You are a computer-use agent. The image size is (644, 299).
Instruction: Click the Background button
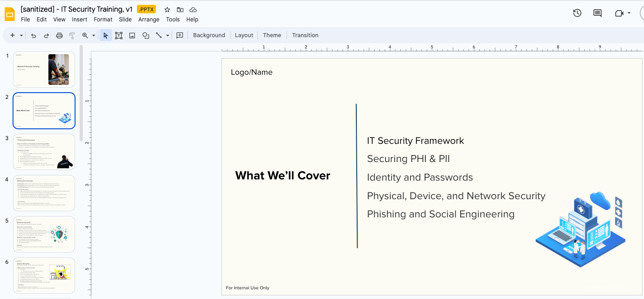pos(209,35)
